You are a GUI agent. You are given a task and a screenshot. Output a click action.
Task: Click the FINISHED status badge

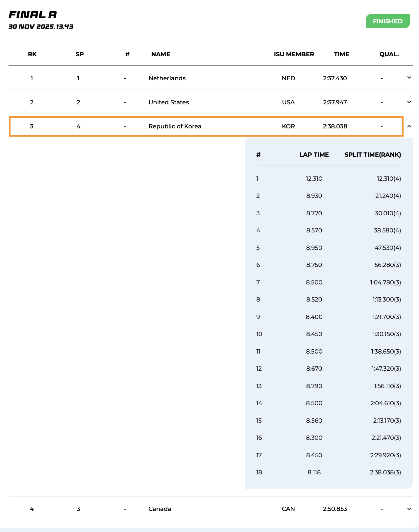pyautogui.click(x=387, y=21)
